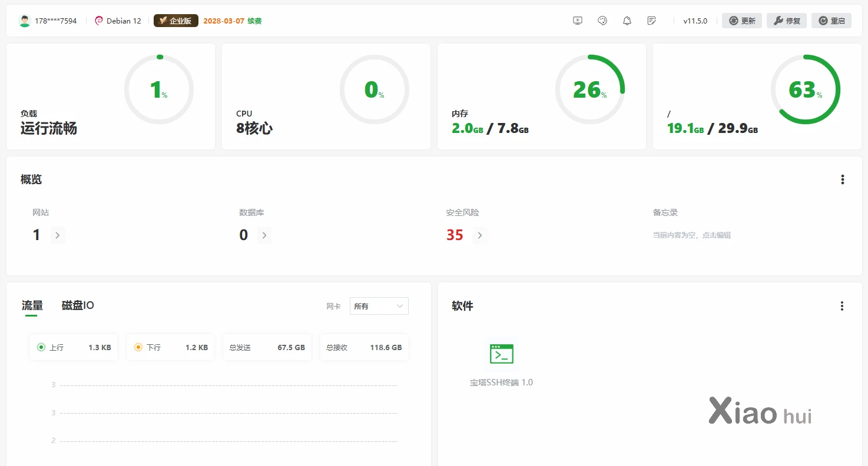Image resolution: width=868 pixels, height=466 pixels.
Task: Click the notes edit icon in header
Action: (651, 21)
